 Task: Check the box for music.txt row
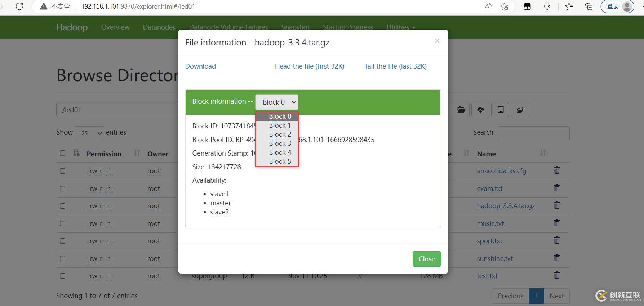coord(62,223)
